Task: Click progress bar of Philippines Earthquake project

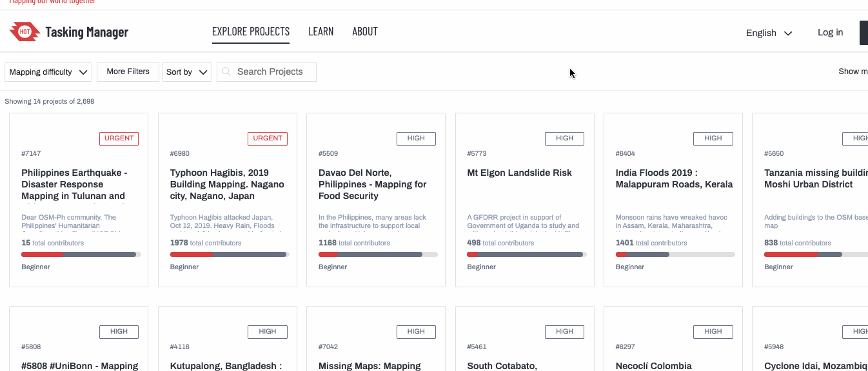Action: click(x=81, y=254)
